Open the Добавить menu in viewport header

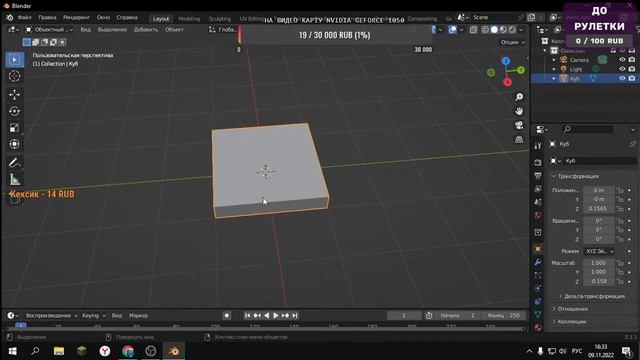(x=146, y=29)
